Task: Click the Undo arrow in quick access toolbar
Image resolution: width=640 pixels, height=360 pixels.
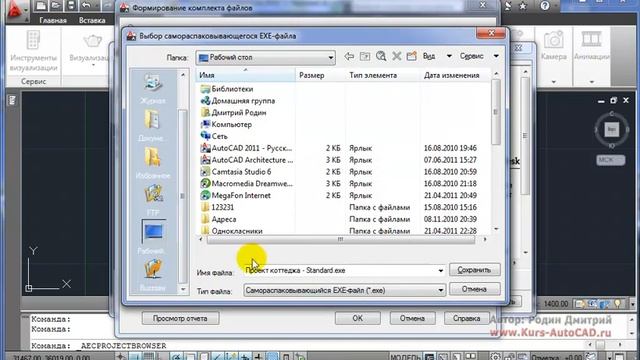Action: 86,6
